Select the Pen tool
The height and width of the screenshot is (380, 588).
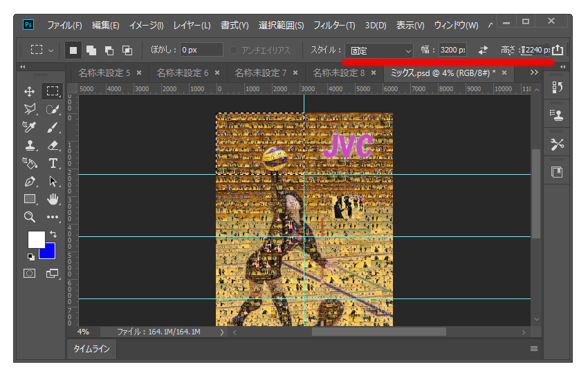point(30,181)
